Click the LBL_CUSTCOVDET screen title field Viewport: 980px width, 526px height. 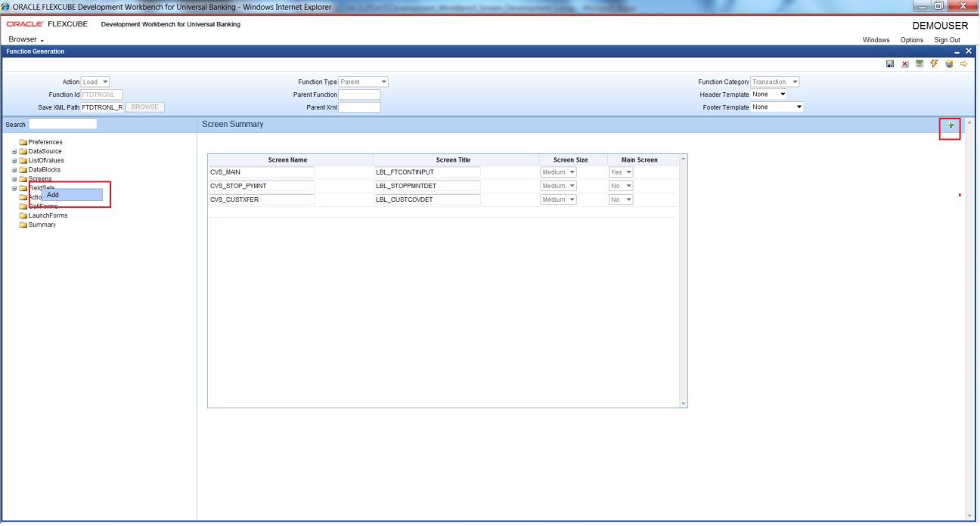point(427,200)
